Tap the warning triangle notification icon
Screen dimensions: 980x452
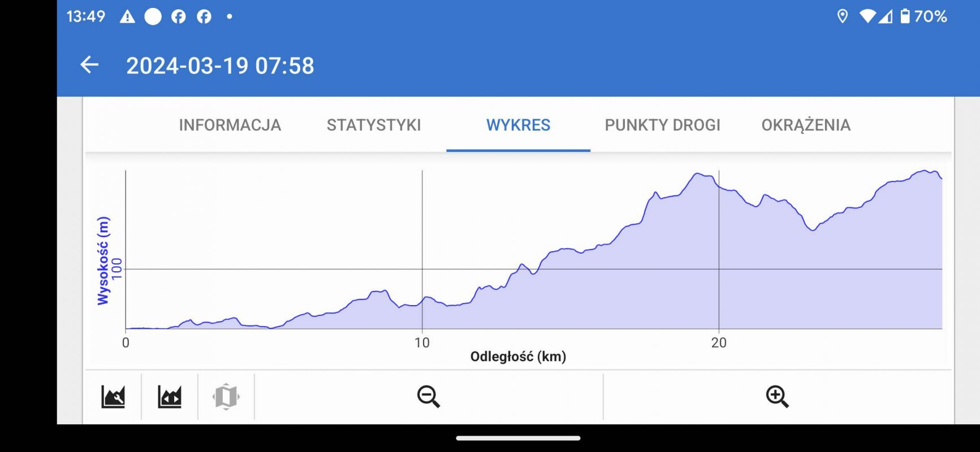[x=127, y=16]
